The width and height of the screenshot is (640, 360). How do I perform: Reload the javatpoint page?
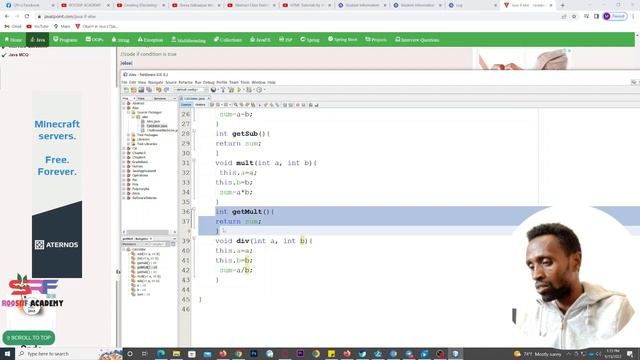(27, 16)
